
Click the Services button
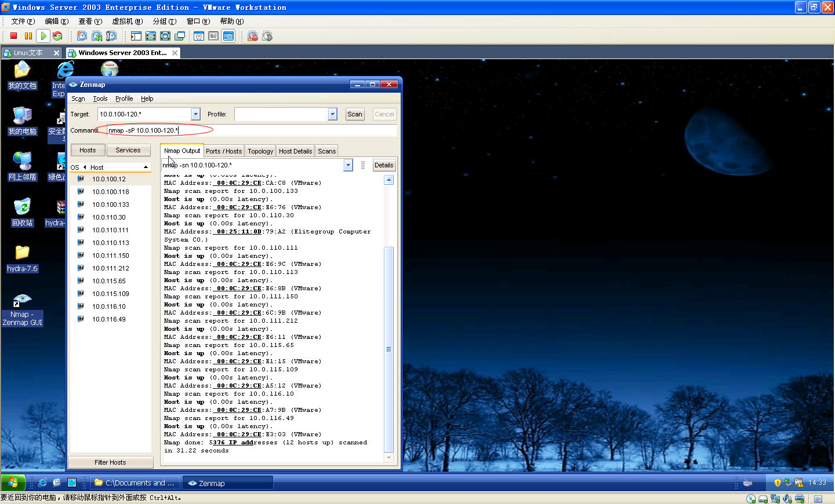tap(128, 150)
